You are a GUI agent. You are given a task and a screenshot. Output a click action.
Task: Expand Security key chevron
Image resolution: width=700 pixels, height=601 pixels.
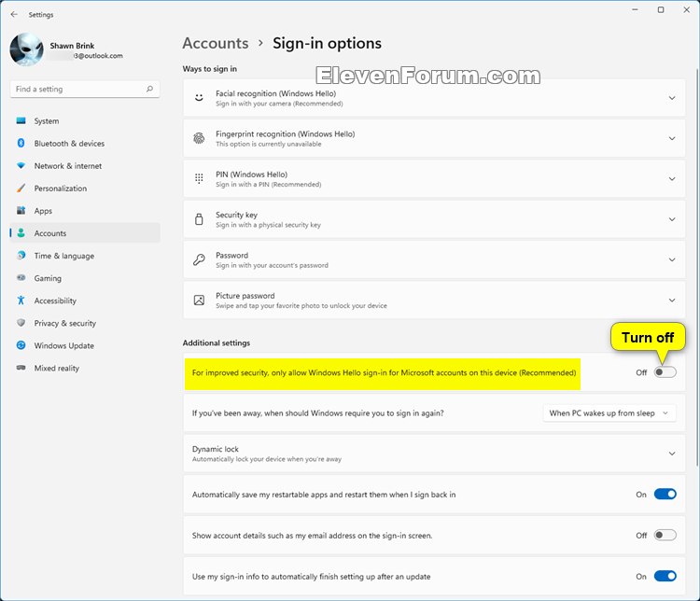point(672,219)
